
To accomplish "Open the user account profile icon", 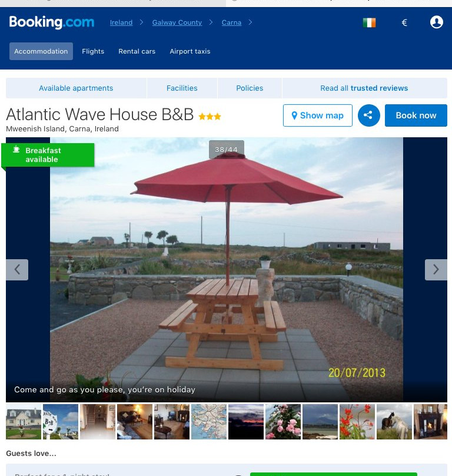I will (436, 22).
